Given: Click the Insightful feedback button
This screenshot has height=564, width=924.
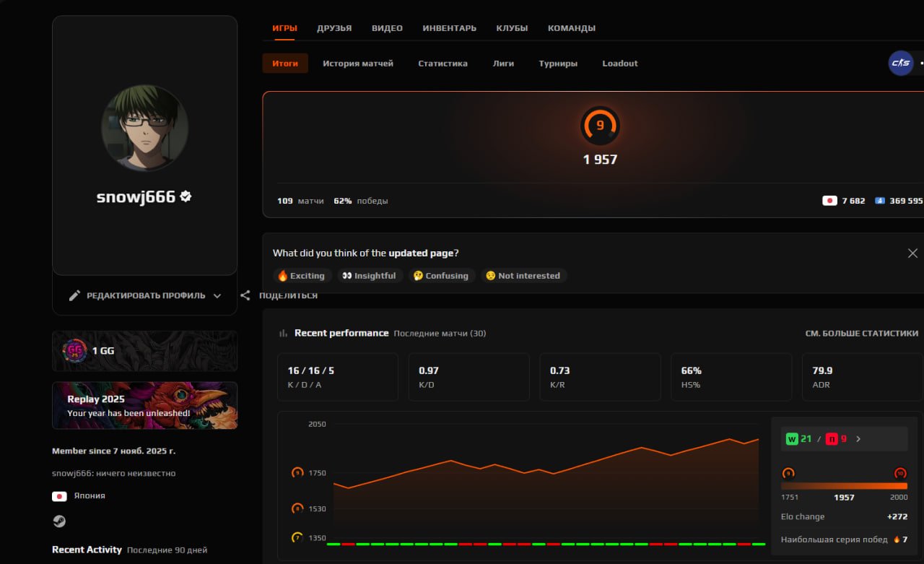Looking at the screenshot, I should point(370,275).
